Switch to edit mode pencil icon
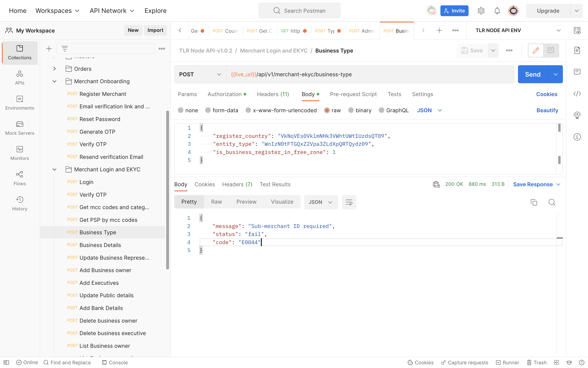This screenshot has width=588, height=368. click(x=536, y=50)
